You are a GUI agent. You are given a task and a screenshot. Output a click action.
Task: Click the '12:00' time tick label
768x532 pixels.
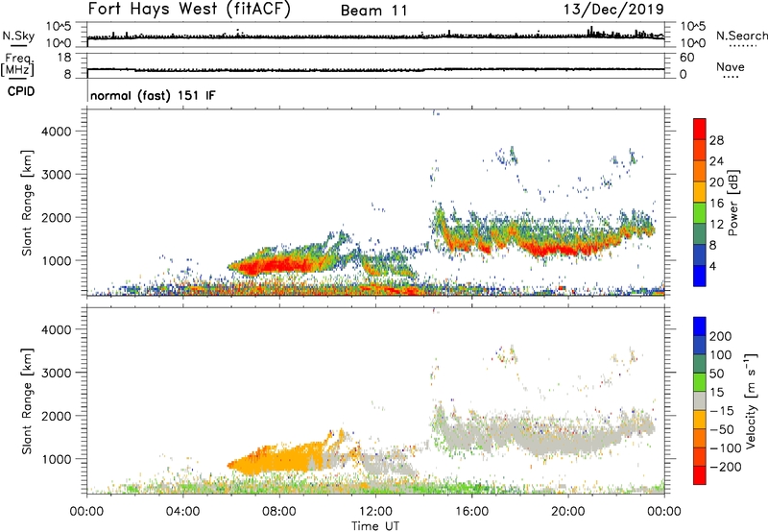(375, 512)
